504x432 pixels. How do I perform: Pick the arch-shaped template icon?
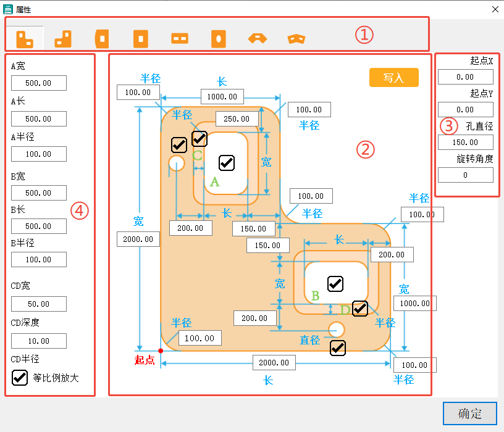257,39
